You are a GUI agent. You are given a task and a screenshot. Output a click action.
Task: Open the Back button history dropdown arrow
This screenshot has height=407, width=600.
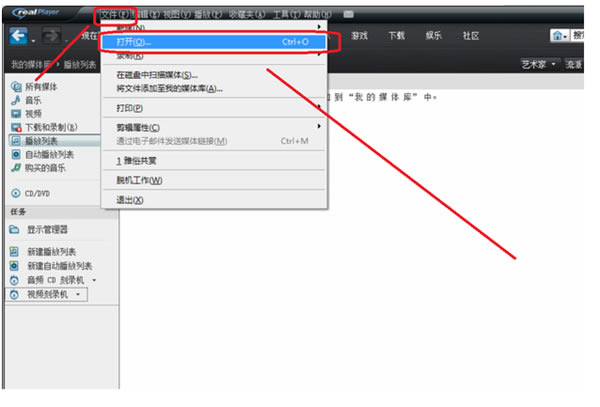[33, 41]
